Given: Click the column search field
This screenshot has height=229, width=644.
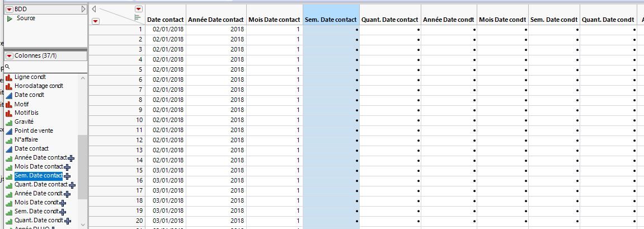Looking at the screenshot, I should pos(45,67).
